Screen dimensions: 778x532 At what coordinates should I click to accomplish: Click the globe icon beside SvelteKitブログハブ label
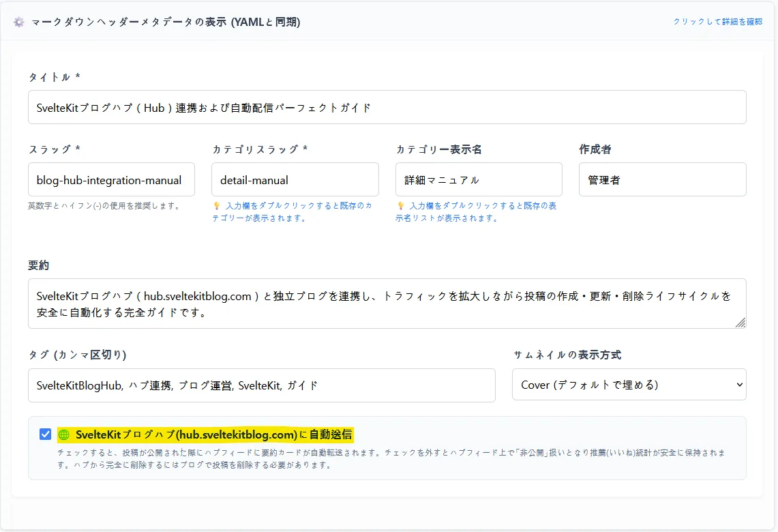[x=64, y=434]
